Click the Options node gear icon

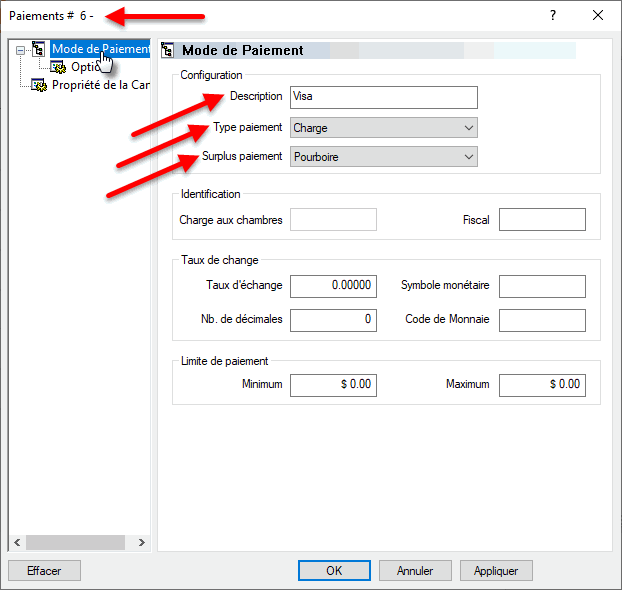pyautogui.click(x=58, y=67)
